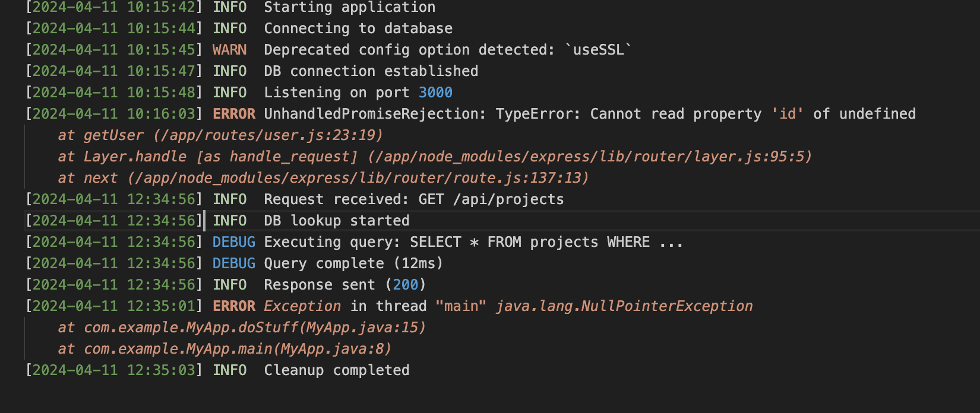Click the timestamp 2024-04-11 10:15:45
This screenshot has width=980, height=413.
[113, 50]
